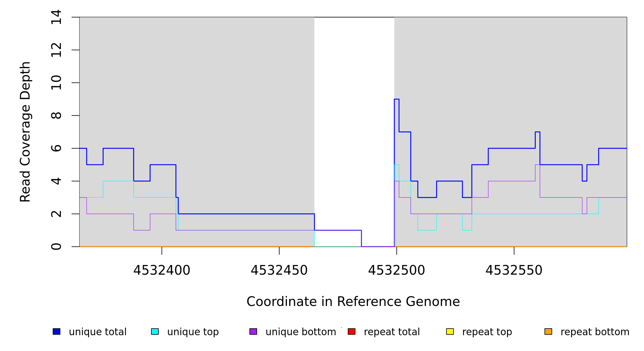Click the purple unique bottom legend swatch
Image resolution: width=644 pixels, height=351 pixels.
pyautogui.click(x=253, y=331)
